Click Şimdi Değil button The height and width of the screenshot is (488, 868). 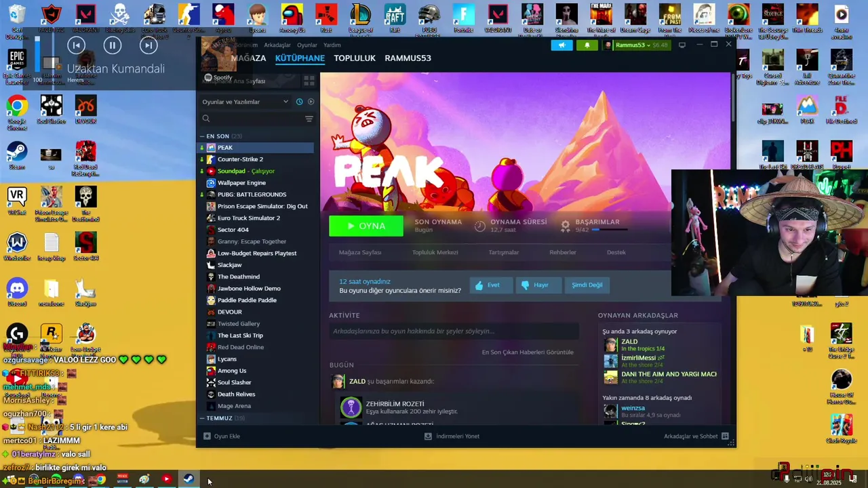587,285
